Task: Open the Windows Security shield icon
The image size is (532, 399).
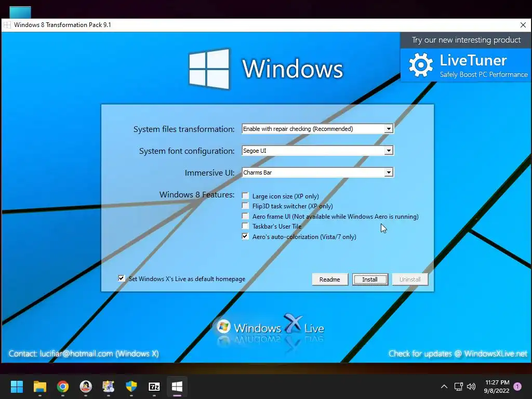Action: pyautogui.click(x=131, y=387)
